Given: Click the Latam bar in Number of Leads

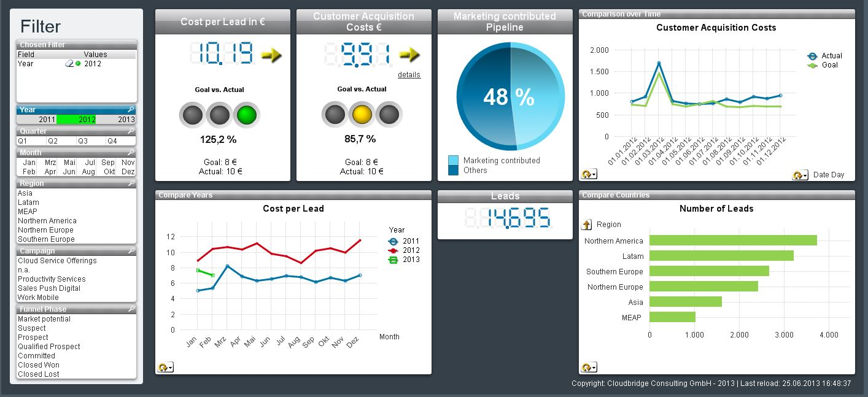Looking at the screenshot, I should 721,256.
